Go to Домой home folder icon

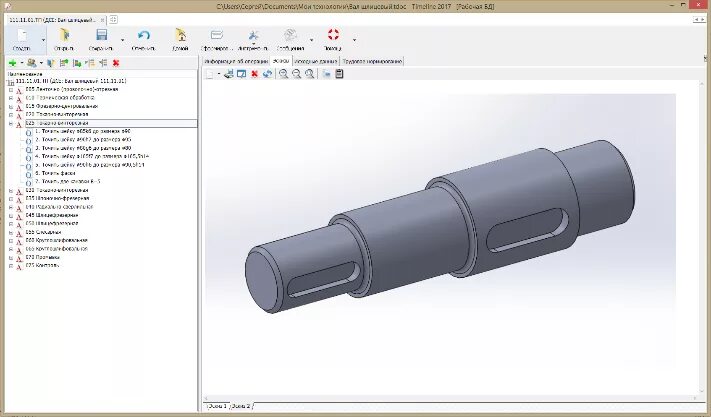pyautogui.click(x=180, y=35)
